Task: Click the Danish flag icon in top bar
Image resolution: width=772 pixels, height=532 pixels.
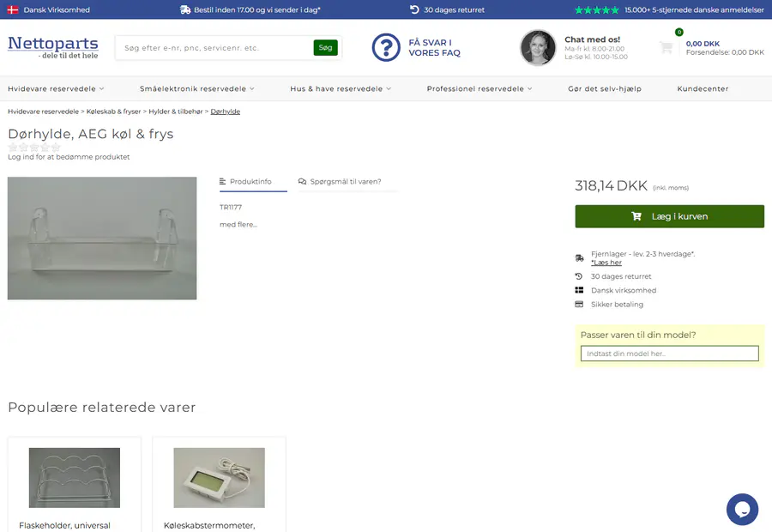Action: [x=13, y=9]
